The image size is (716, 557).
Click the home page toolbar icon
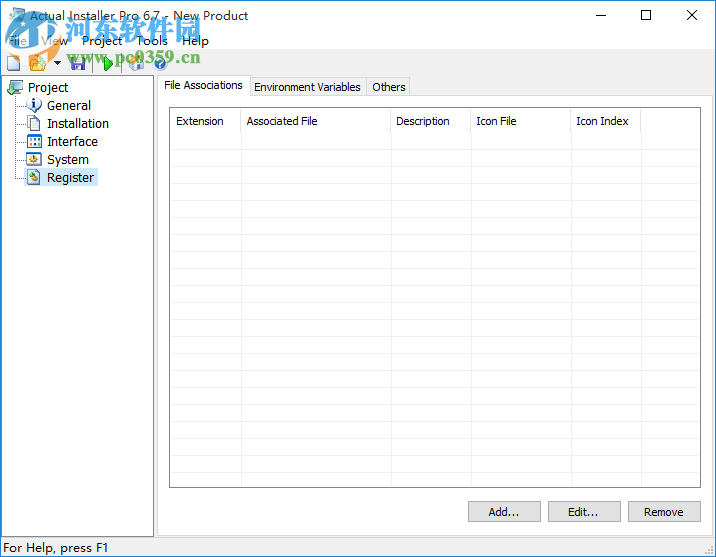(x=136, y=63)
